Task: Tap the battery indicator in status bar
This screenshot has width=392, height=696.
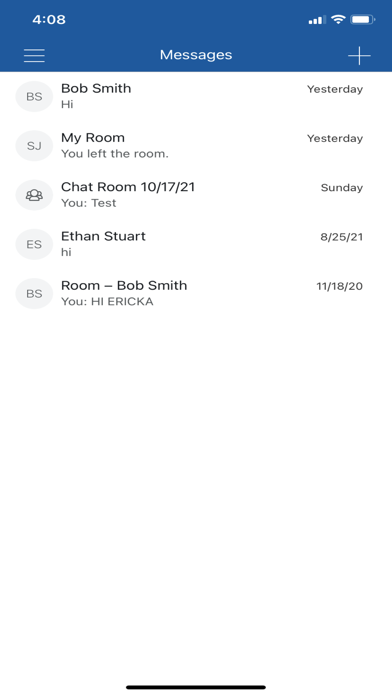Action: (x=363, y=20)
